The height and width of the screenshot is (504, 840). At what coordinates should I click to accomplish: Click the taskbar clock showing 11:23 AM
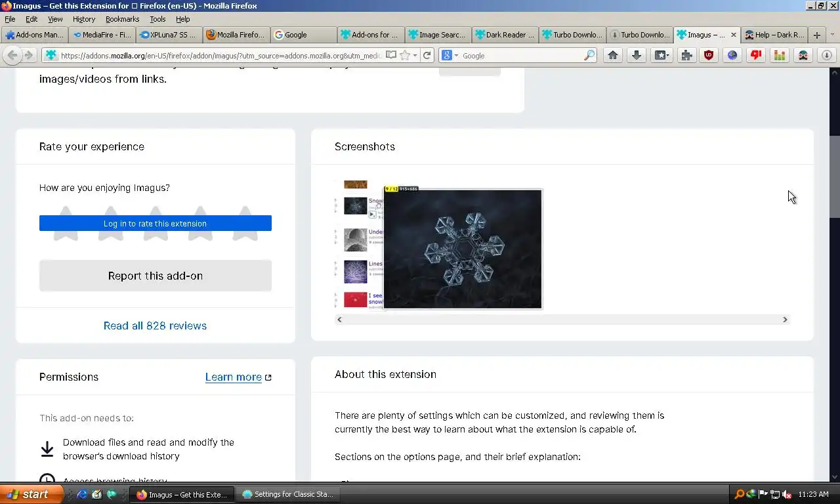pos(814,494)
